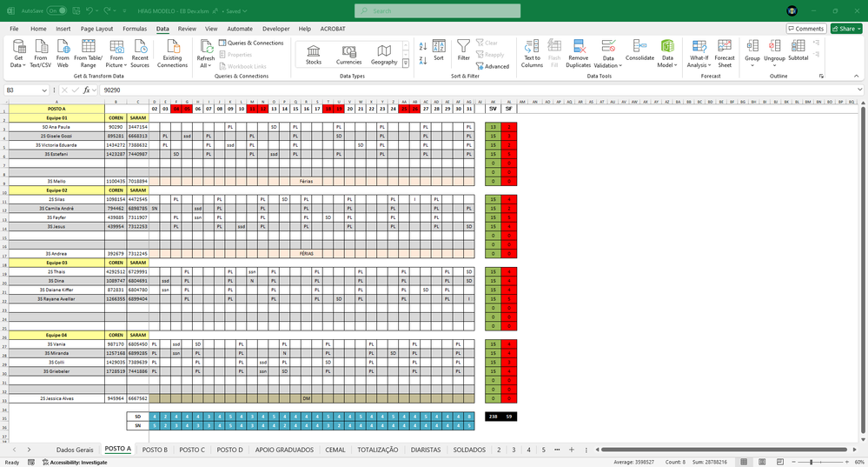Import data From Web
Screen dimensions: 868x467
tap(63, 54)
